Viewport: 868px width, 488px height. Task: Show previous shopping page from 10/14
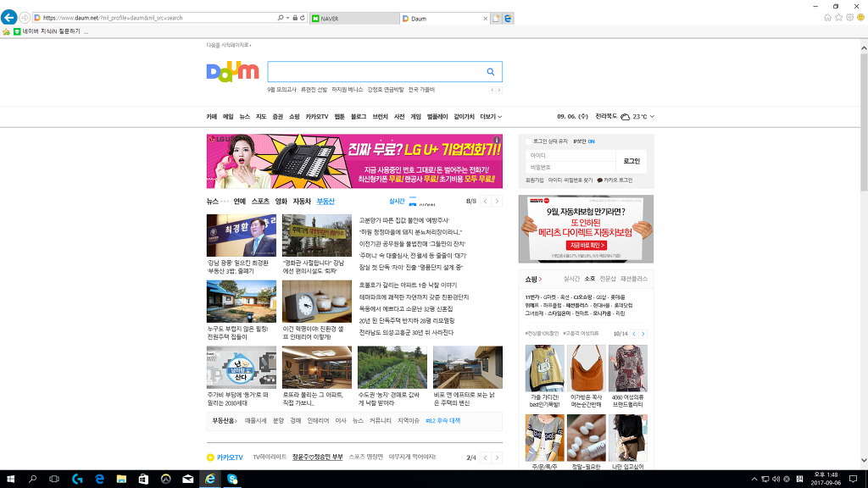[634, 334]
